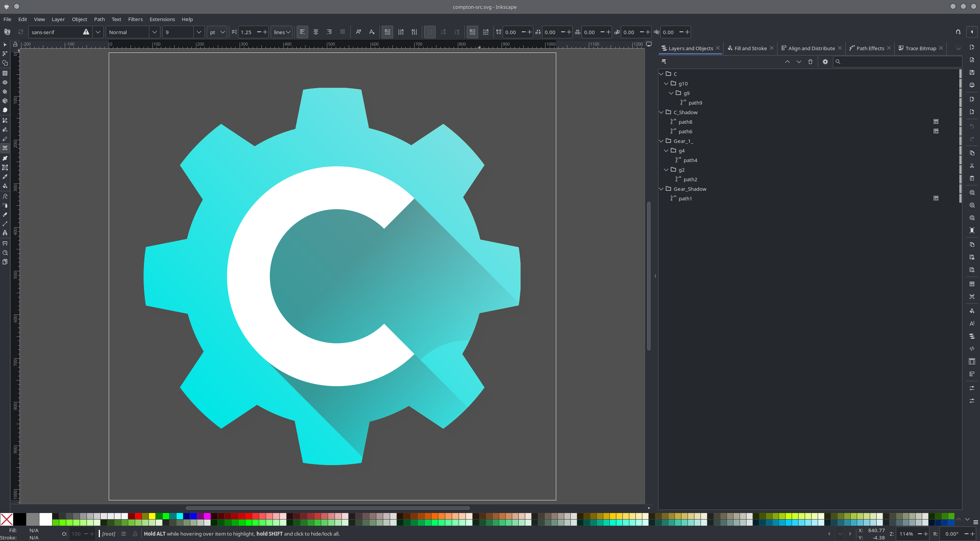Open layer settings gear icon
980x541 pixels.
[x=825, y=62]
